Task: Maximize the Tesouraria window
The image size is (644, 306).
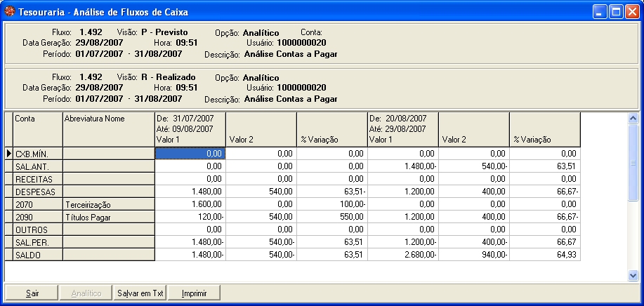Action: click(616, 12)
